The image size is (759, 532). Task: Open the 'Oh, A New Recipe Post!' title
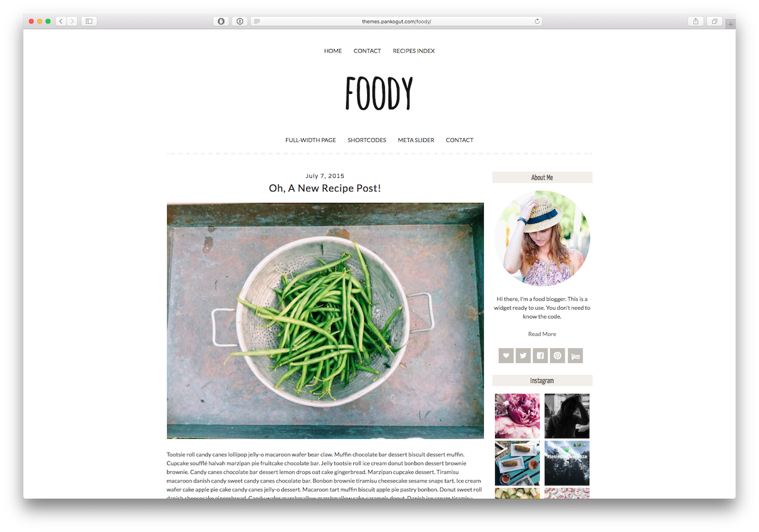click(x=325, y=188)
